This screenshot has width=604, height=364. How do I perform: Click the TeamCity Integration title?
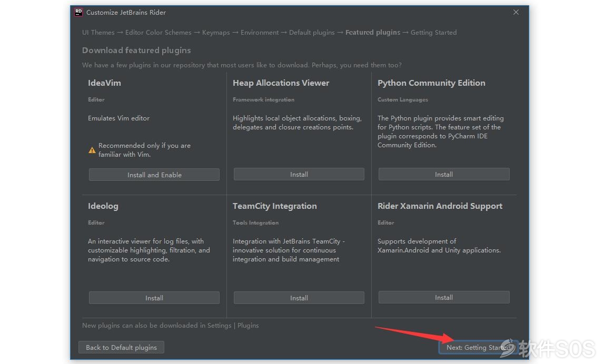point(275,206)
